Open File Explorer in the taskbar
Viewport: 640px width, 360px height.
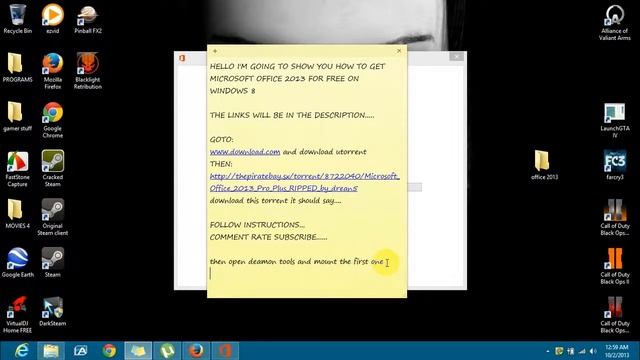[51, 351]
